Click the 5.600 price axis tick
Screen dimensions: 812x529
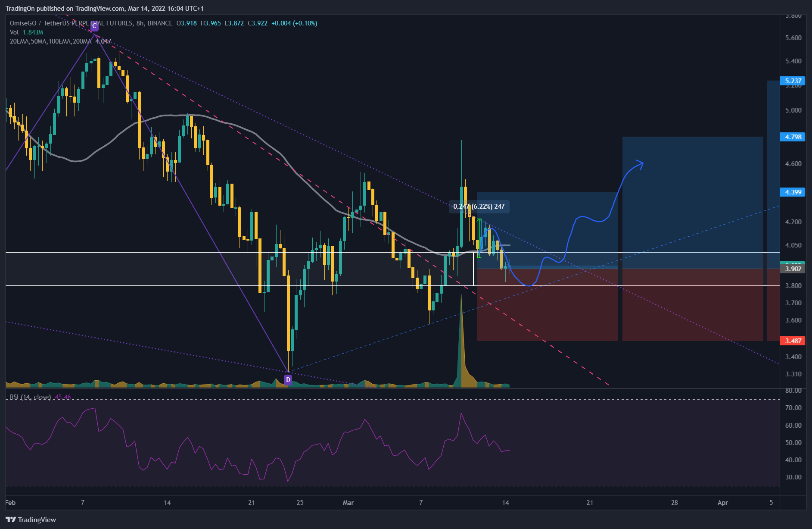pos(793,38)
